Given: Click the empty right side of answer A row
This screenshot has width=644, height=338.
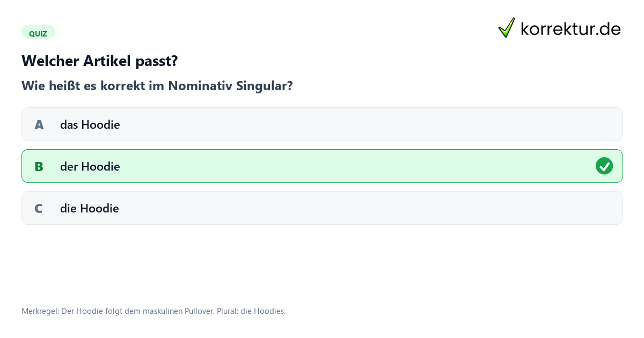Looking at the screenshot, I should click(x=483, y=124).
